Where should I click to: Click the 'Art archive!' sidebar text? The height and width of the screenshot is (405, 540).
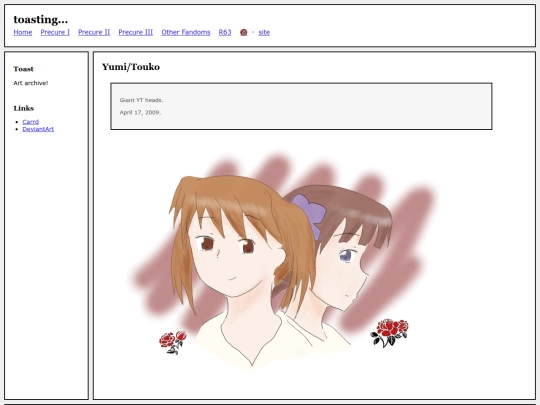[31, 83]
